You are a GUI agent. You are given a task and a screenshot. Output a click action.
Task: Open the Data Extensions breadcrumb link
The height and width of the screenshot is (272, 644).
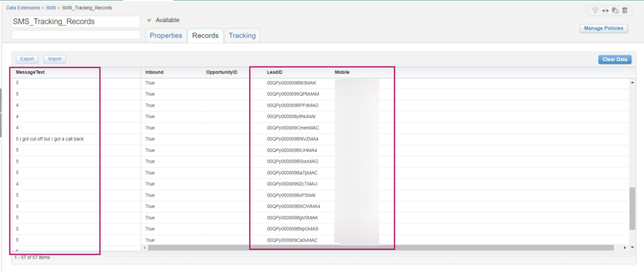(x=23, y=8)
